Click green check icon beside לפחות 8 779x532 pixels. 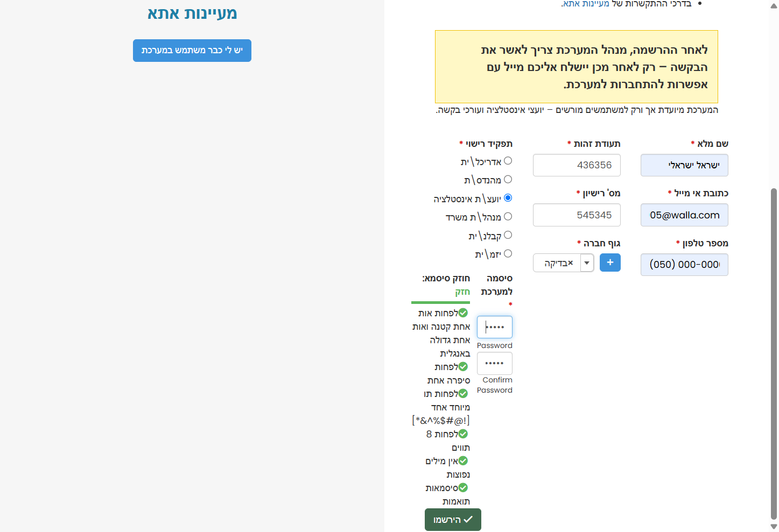coord(463,434)
